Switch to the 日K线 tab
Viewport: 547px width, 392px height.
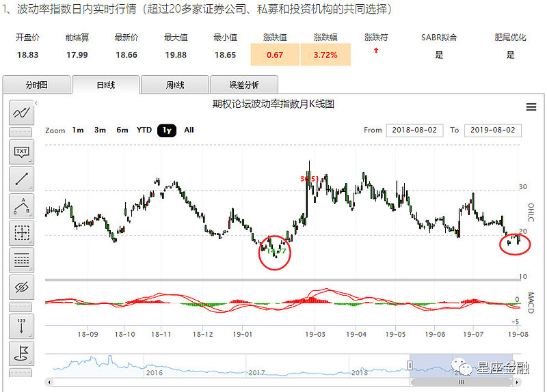106,85
